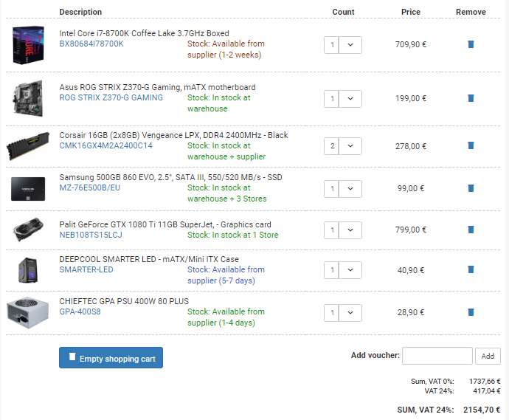Click DEEPCOOL case product thumbnail
509x420 pixels.
pyautogui.click(x=28, y=270)
